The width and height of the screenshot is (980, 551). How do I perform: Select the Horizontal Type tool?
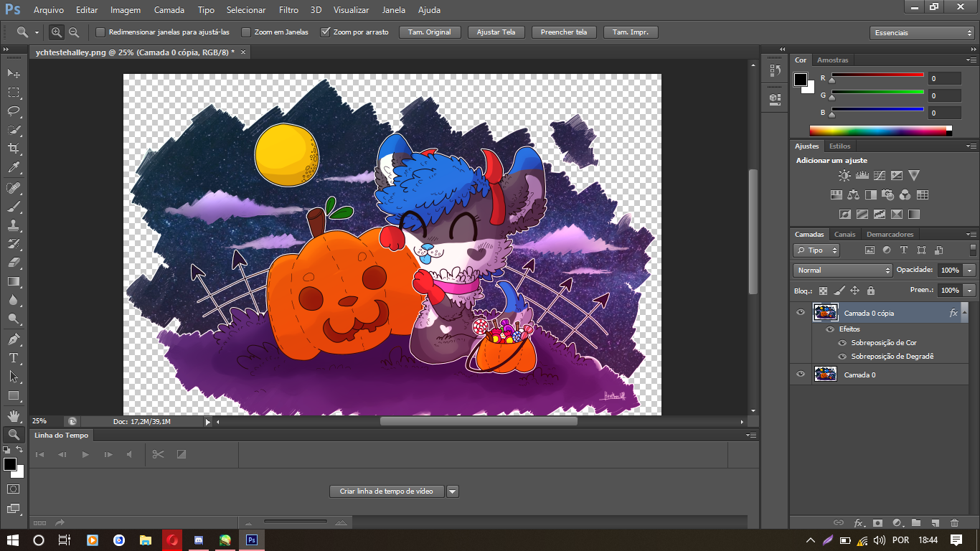(13, 357)
